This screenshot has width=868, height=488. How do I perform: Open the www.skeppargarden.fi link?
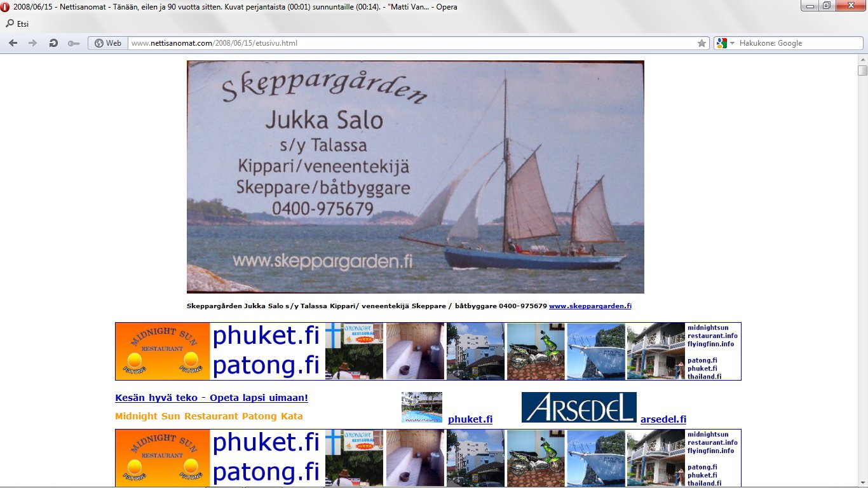[590, 306]
